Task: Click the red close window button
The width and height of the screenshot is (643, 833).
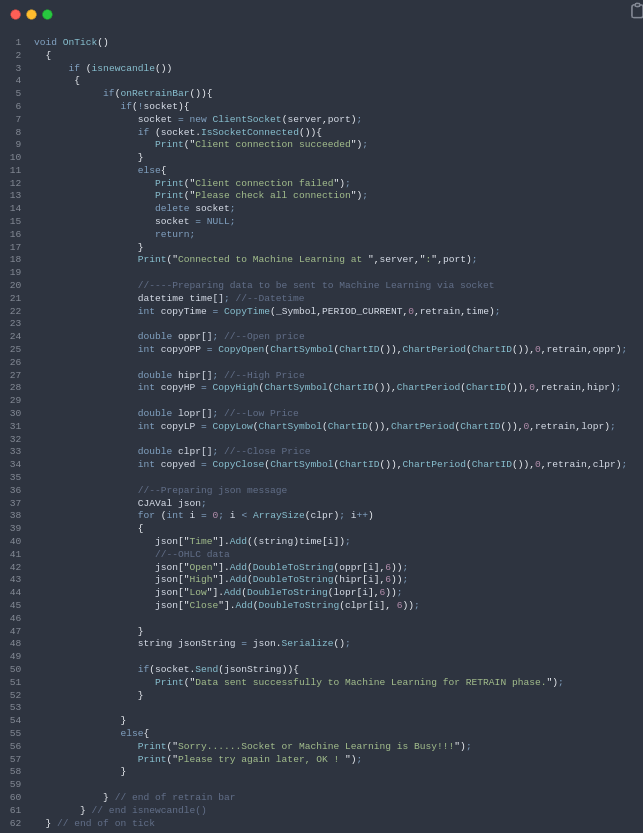Action: click(15, 15)
